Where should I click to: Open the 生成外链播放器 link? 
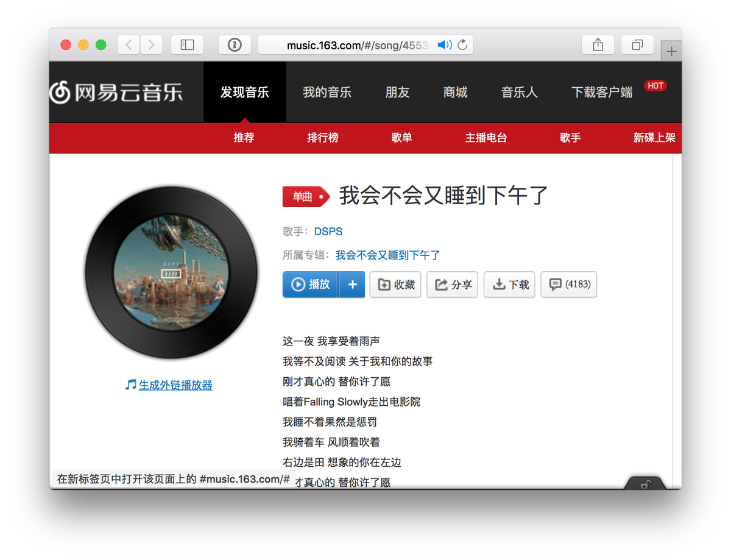pyautogui.click(x=175, y=385)
